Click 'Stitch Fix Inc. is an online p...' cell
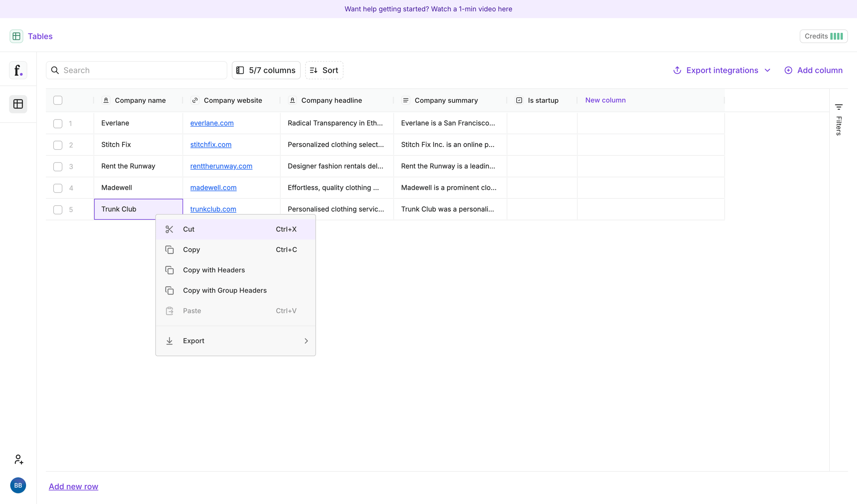Viewport: 857px width, 504px height. tap(450, 145)
